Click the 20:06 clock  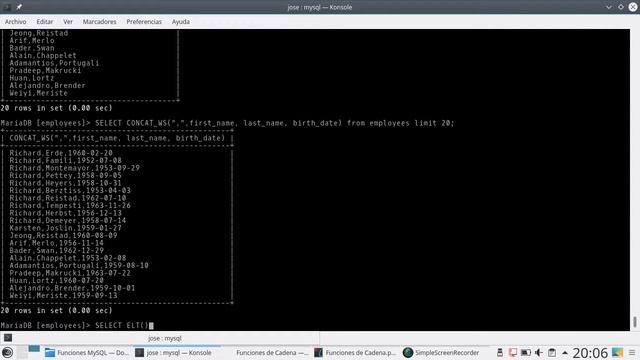590,353
